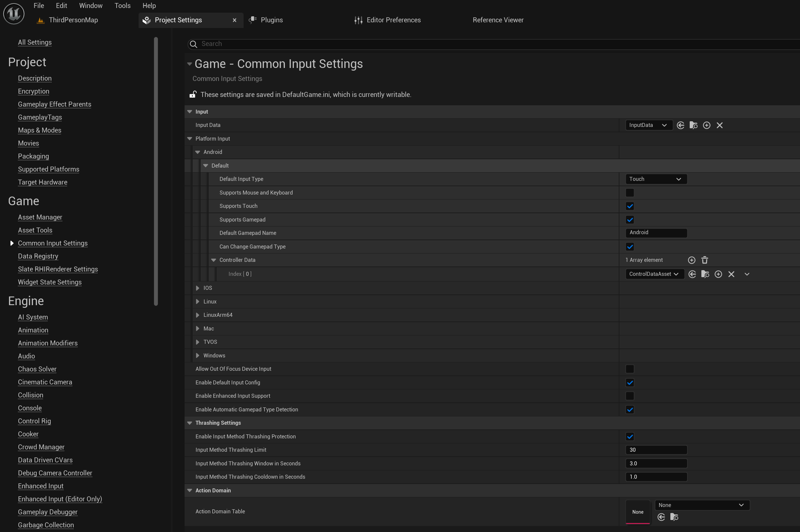Uncheck Supports Gamepad option
This screenshot has height=532, width=800.
click(629, 220)
